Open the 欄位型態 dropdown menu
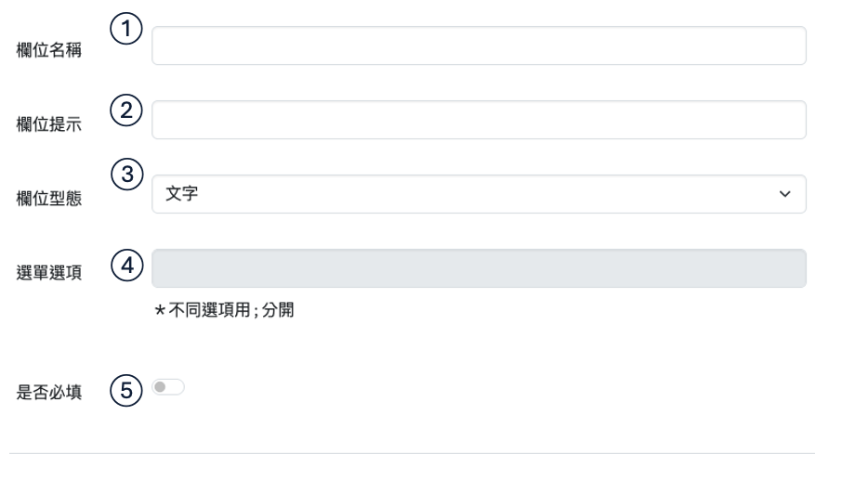 (x=478, y=194)
